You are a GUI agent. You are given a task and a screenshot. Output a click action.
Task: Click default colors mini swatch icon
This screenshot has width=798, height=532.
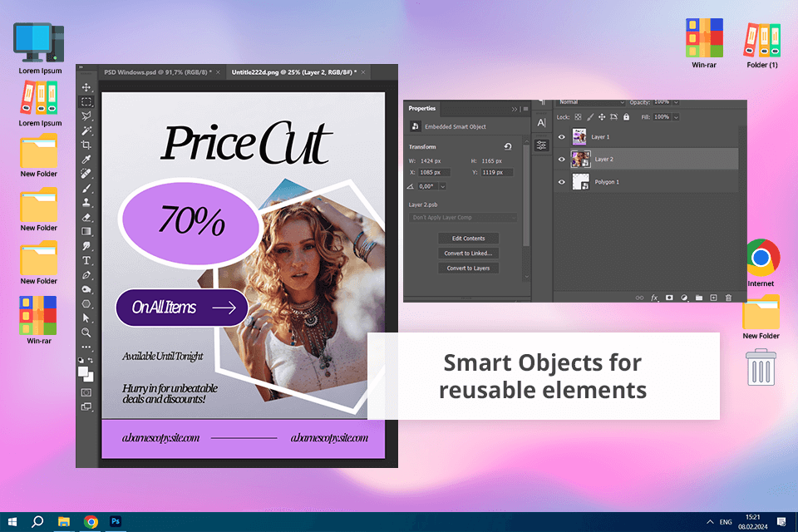pyautogui.click(x=81, y=360)
